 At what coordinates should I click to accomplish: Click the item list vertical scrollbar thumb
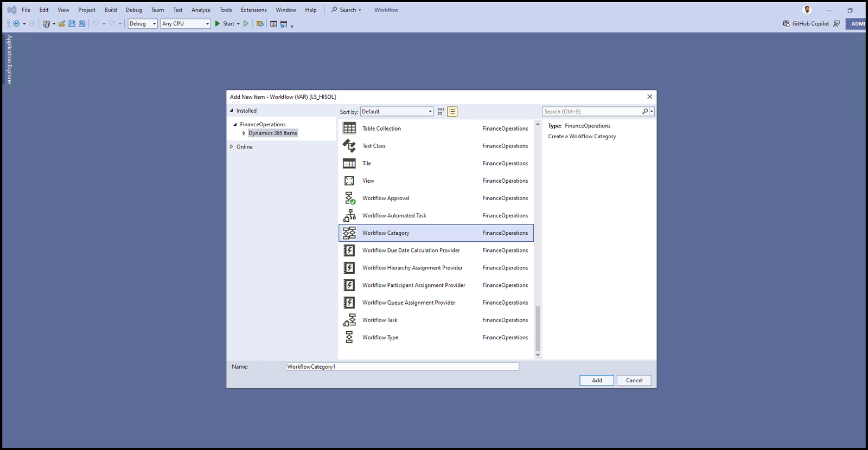pyautogui.click(x=538, y=329)
